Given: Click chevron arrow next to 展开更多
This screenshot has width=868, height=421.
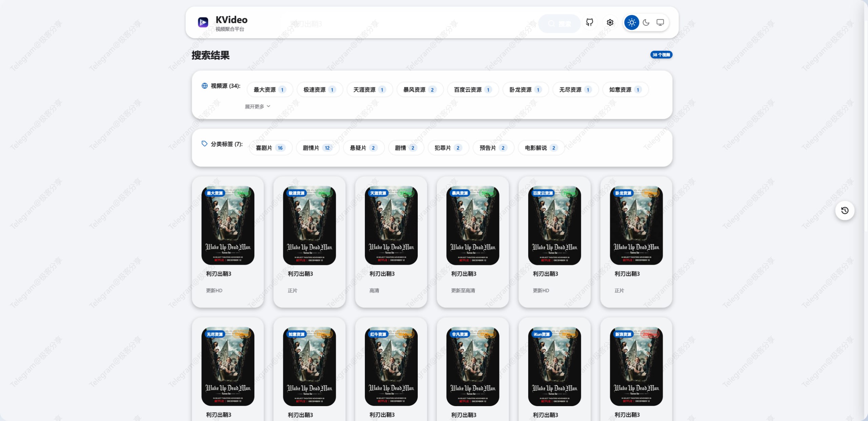Looking at the screenshot, I should click(269, 106).
